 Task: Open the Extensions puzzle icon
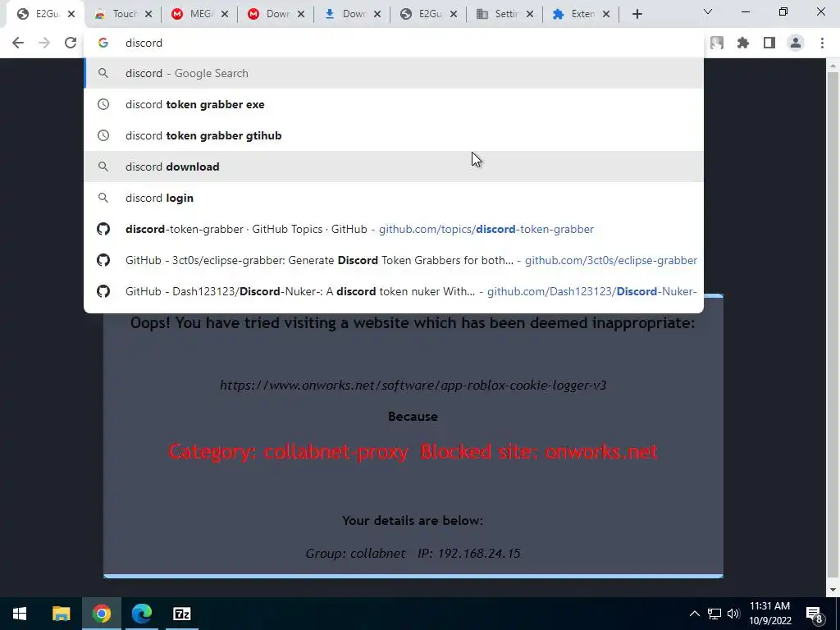(x=743, y=43)
